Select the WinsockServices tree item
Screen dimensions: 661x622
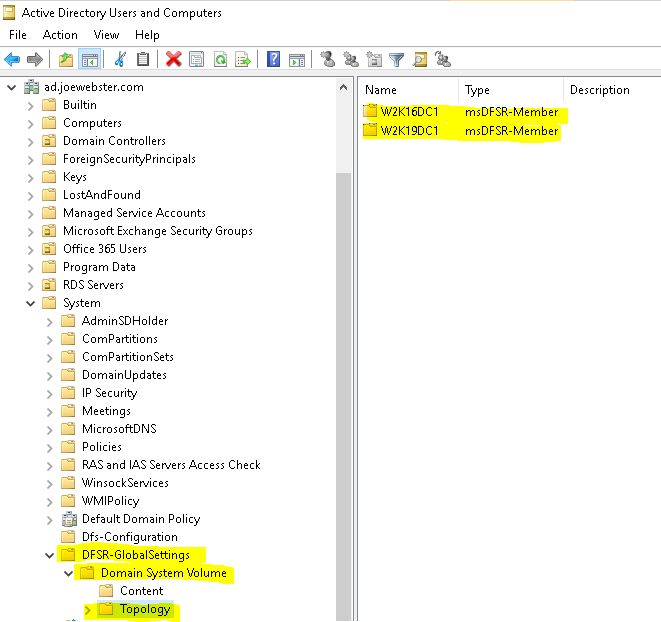pos(125,483)
